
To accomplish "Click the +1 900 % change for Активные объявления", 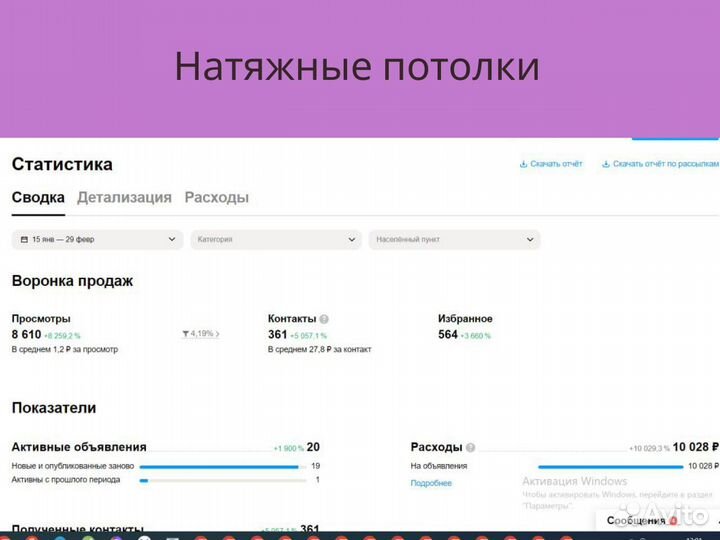I will tap(288, 448).
